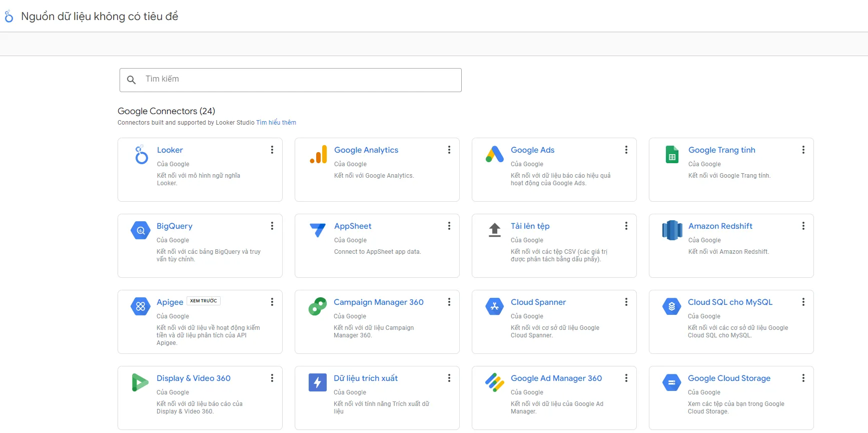Choose the BigQuery connector title

(175, 226)
